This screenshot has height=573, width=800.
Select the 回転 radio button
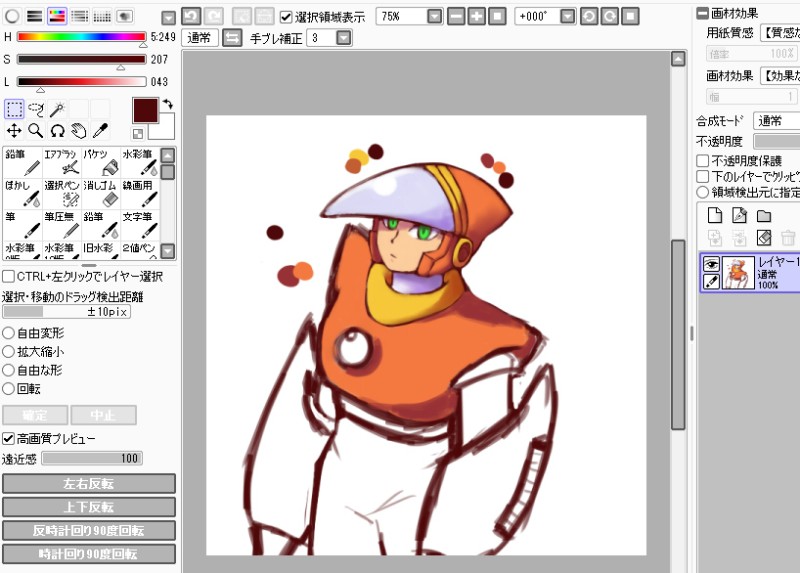pos(8,389)
